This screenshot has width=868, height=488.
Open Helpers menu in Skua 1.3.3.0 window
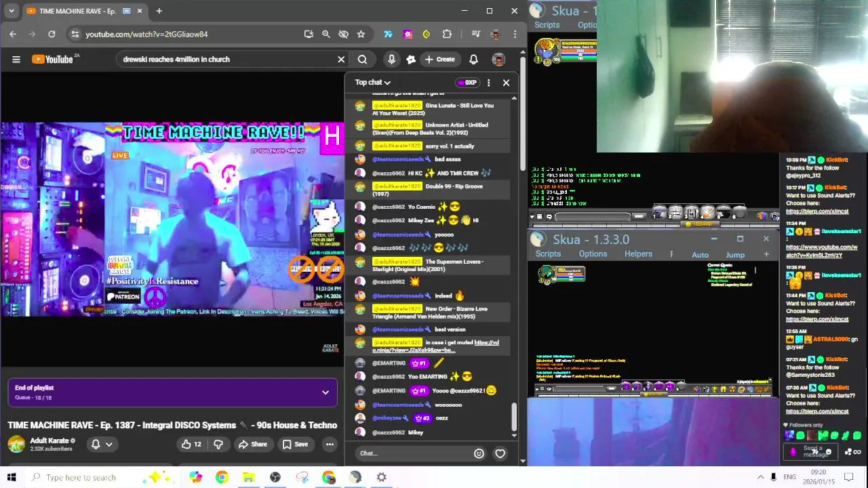pyautogui.click(x=638, y=254)
